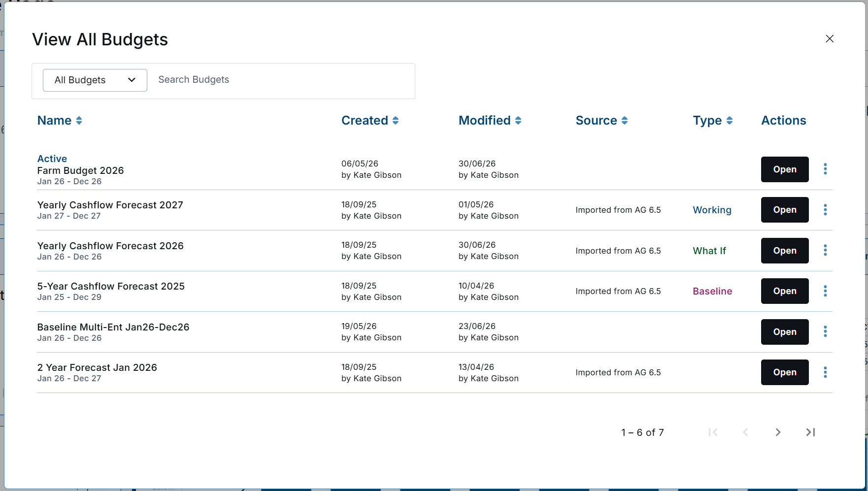
Task: Sort budgets by Source column
Action: click(601, 121)
